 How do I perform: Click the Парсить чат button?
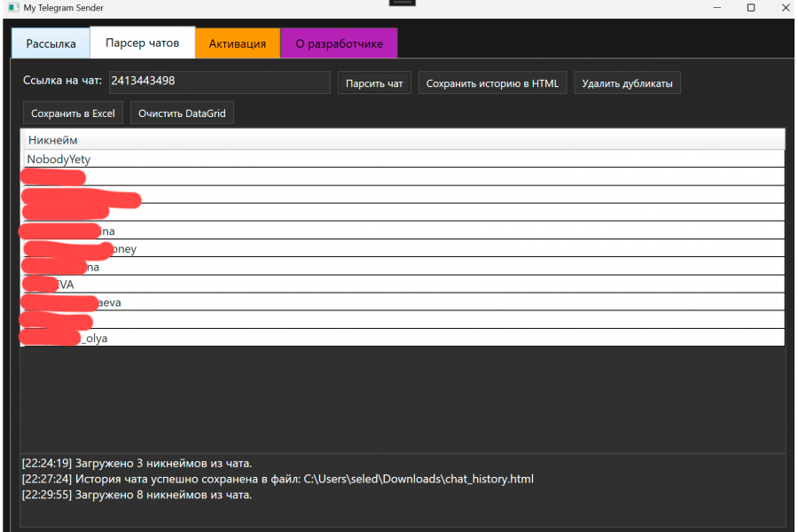(374, 83)
